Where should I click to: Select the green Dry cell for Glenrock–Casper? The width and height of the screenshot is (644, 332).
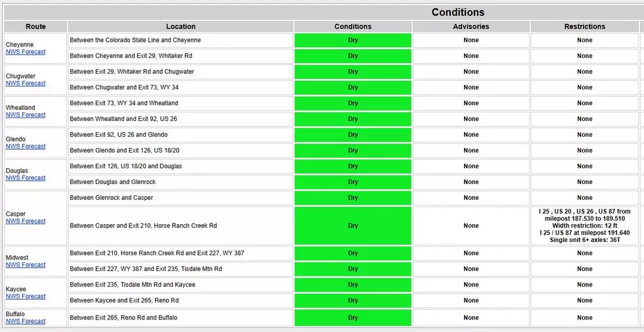pos(353,198)
